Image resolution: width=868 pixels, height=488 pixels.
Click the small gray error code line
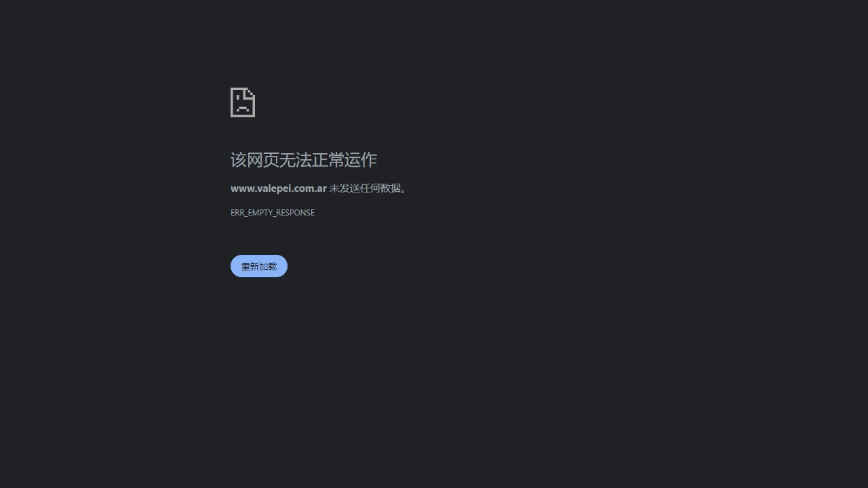tap(273, 213)
